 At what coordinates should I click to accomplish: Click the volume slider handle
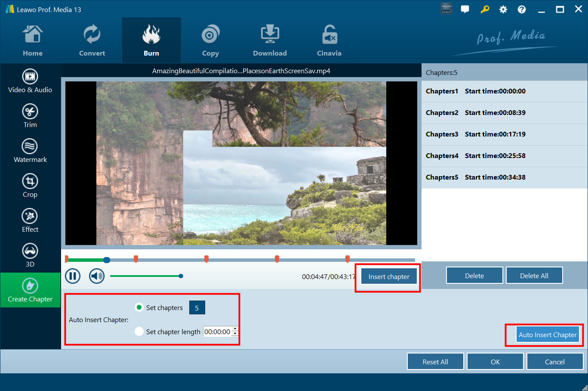pos(181,276)
